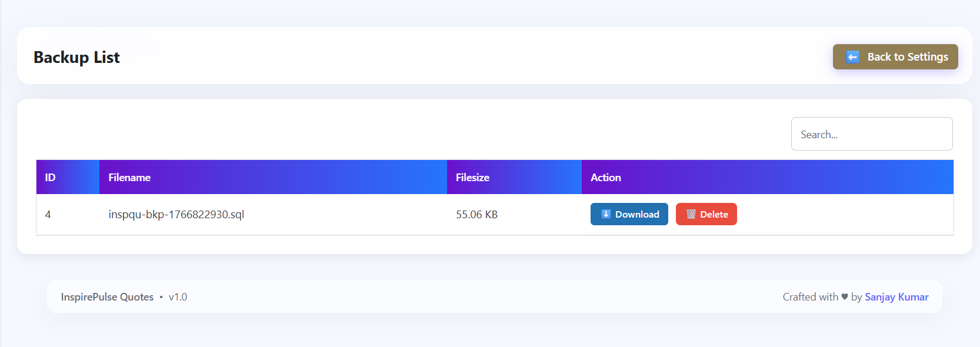The image size is (980, 347).
Task: Click the trash bin icon in Delete button
Action: (x=691, y=214)
